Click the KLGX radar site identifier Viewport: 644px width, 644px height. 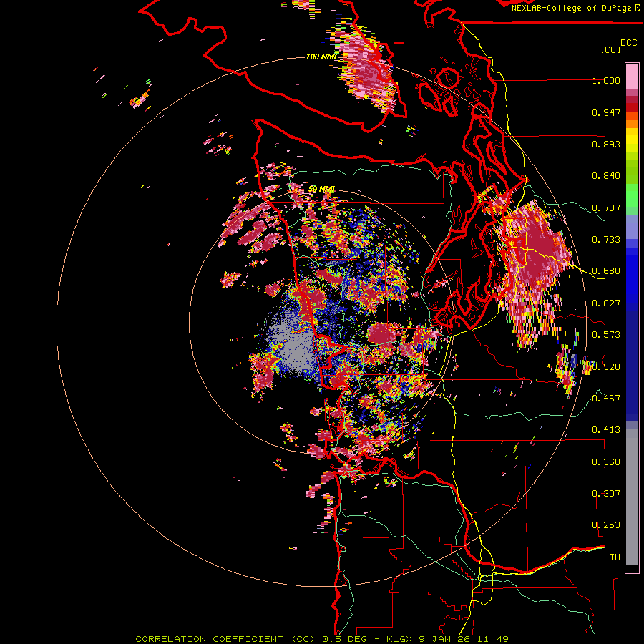coord(401,639)
